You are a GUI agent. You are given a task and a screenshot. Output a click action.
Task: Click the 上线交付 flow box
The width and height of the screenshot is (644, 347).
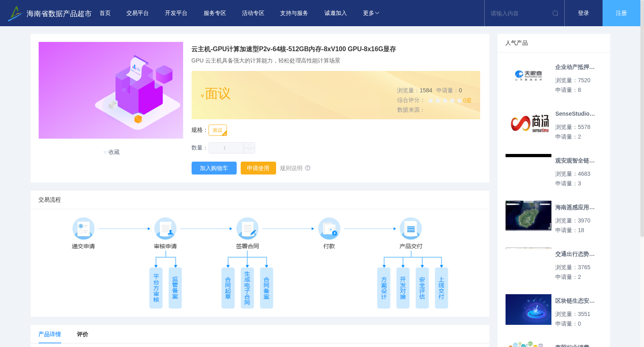coord(442,288)
